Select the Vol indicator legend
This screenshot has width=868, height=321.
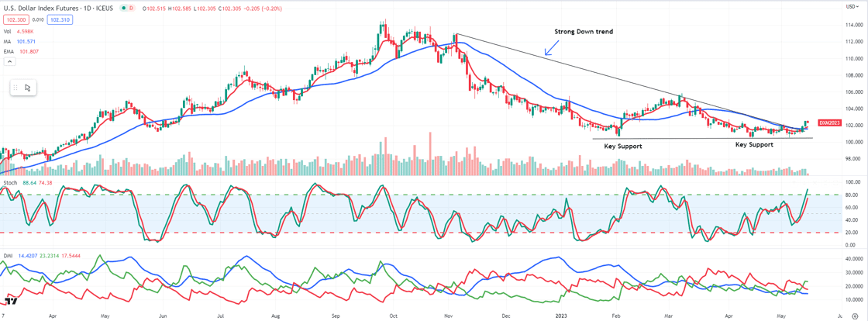[x=7, y=30]
